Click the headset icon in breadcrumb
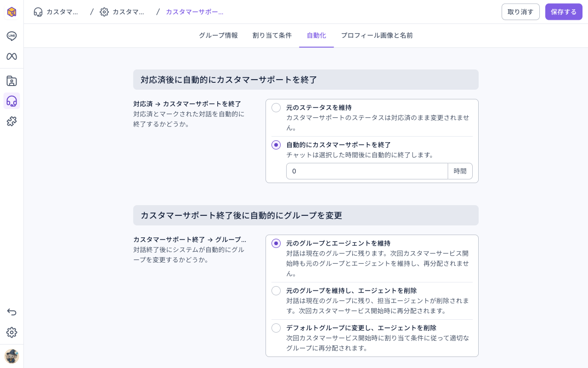588x368 pixels. point(38,12)
